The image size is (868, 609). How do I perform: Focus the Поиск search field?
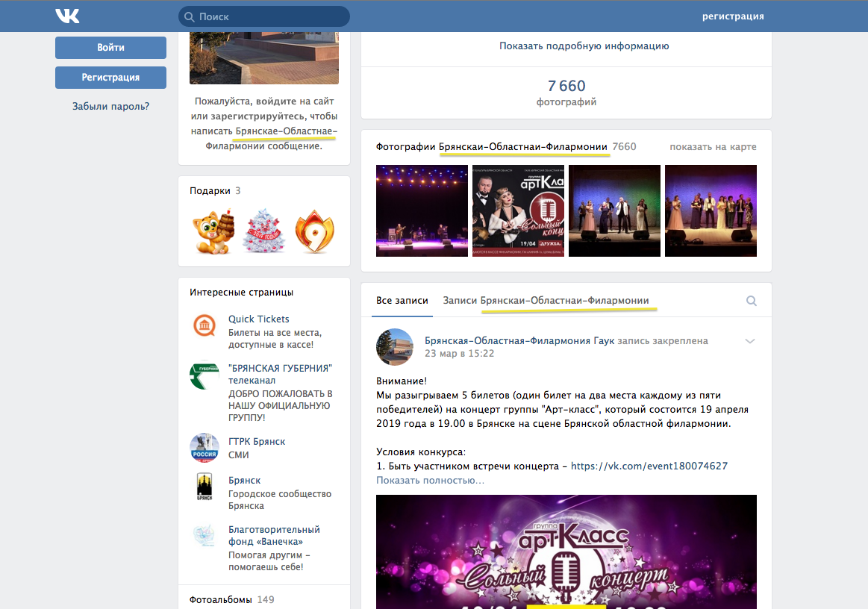click(x=264, y=16)
